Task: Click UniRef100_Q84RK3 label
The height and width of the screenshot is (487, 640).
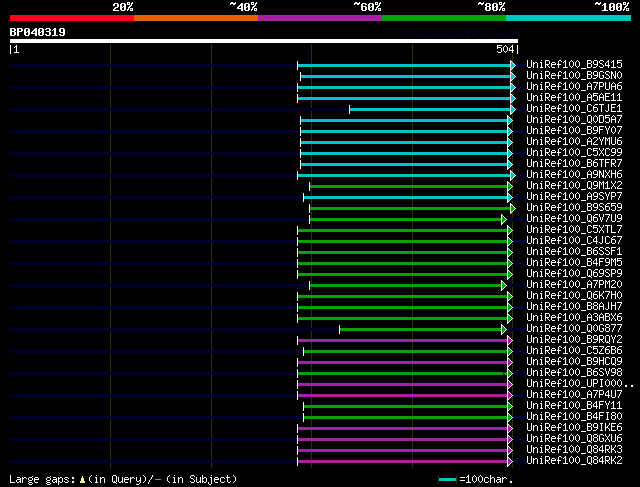Action: [574, 450]
